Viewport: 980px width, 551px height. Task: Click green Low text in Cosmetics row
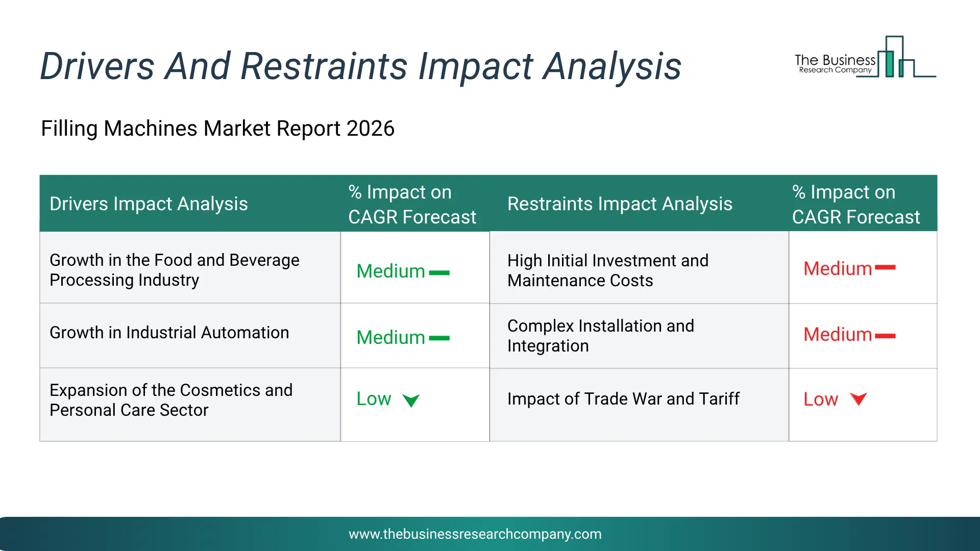click(x=374, y=398)
